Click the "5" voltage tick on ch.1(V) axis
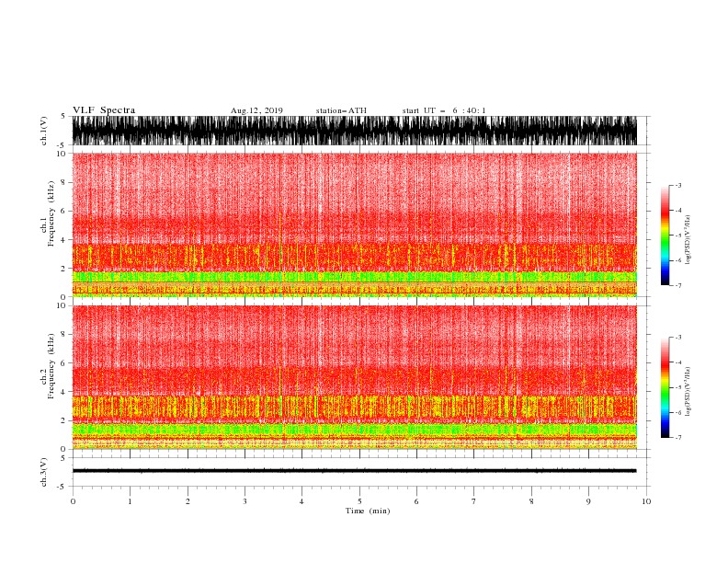The width and height of the screenshot is (728, 563). (63, 116)
